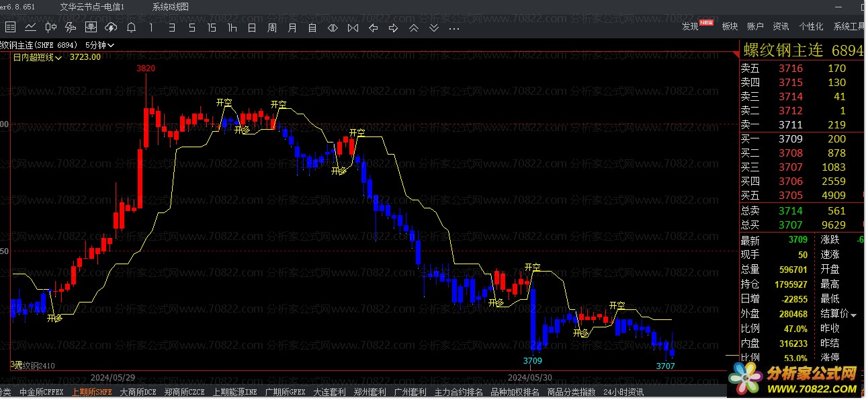The width and height of the screenshot is (868, 400).
Task: Click the 3709 low price label
Action: (x=533, y=361)
